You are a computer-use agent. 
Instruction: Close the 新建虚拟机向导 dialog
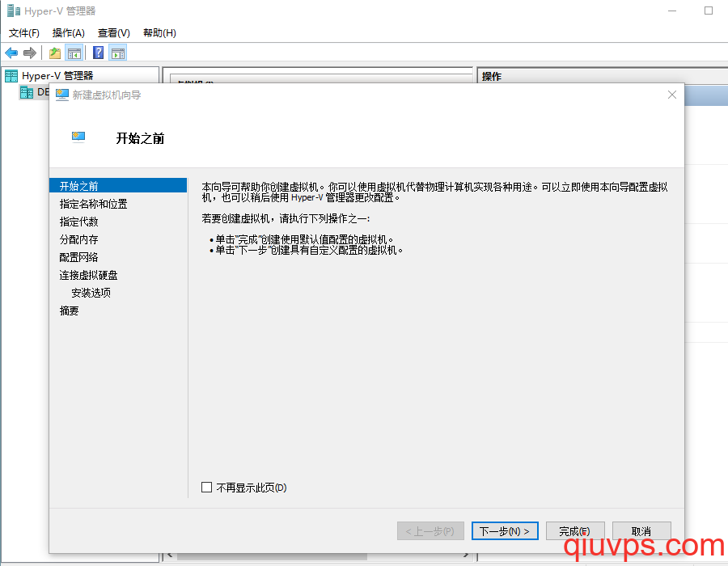pos(672,95)
